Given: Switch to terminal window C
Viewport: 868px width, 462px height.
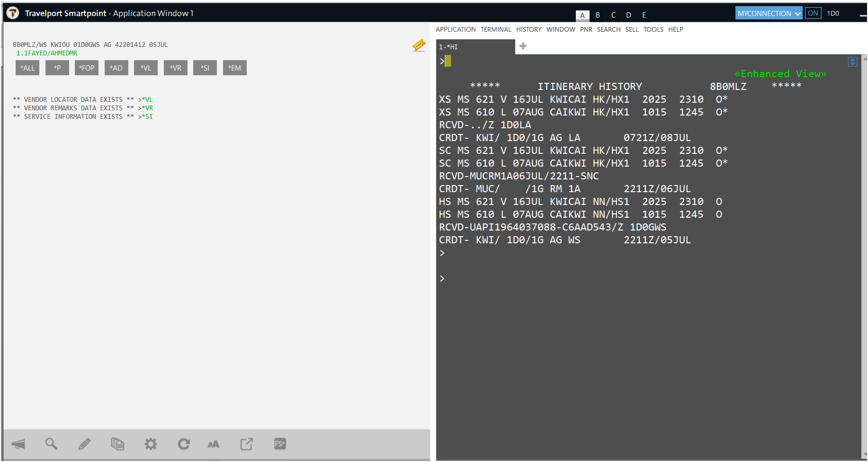Looking at the screenshot, I should (613, 15).
